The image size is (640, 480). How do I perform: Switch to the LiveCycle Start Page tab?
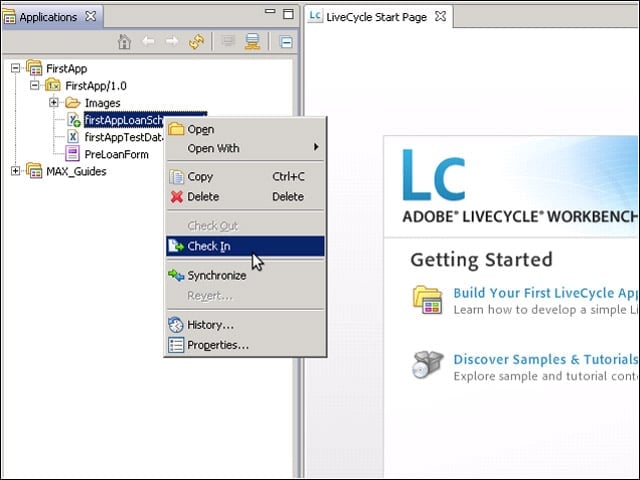pyautogui.click(x=376, y=17)
